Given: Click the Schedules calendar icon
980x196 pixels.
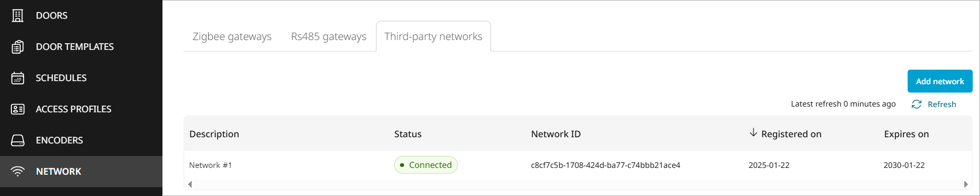Looking at the screenshot, I should pyautogui.click(x=18, y=78).
